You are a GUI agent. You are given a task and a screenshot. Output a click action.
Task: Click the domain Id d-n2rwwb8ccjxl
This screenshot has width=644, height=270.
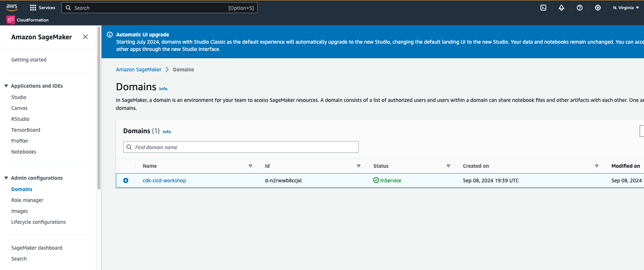coord(283,180)
